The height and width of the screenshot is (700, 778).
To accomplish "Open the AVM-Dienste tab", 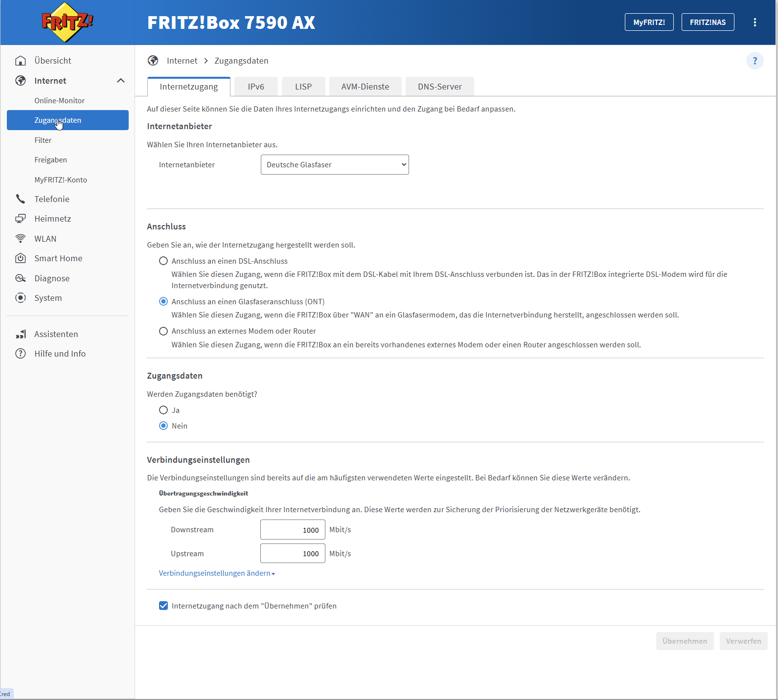I will [x=366, y=87].
